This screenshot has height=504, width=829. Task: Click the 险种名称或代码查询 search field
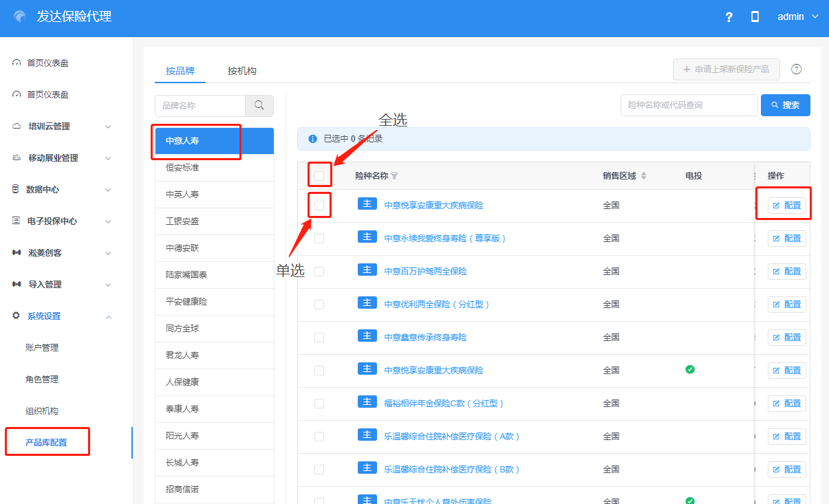click(x=688, y=105)
